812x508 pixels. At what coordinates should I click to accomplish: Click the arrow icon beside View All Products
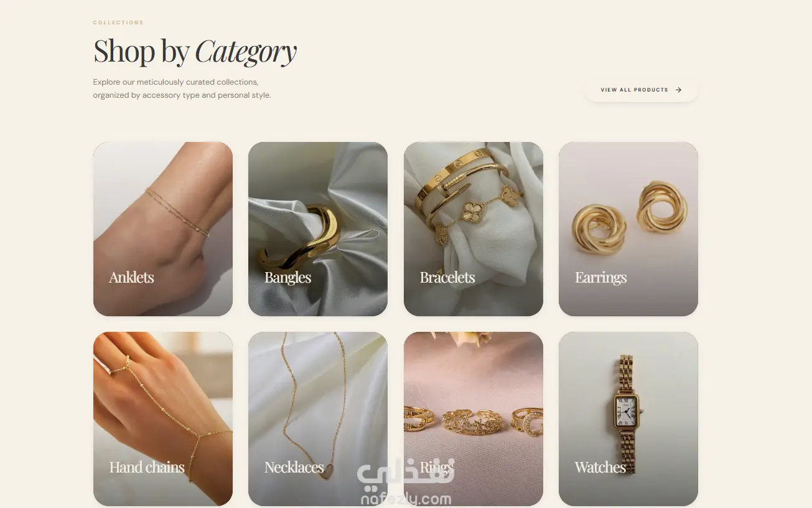(678, 90)
